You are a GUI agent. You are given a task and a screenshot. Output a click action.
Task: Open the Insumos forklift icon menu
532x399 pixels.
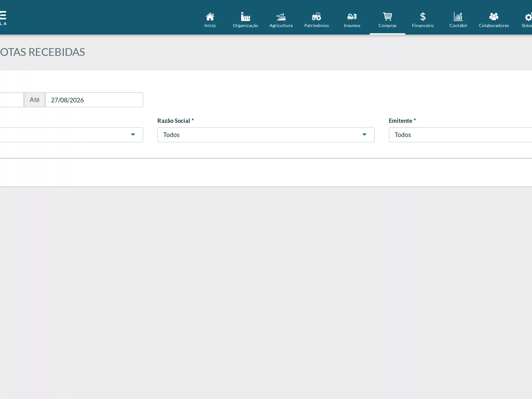[352, 17]
